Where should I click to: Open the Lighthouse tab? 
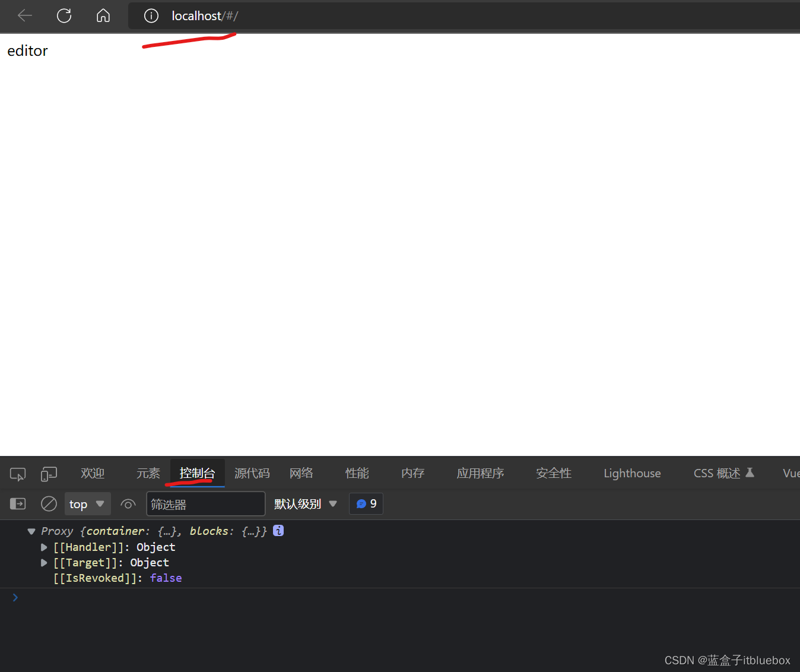pos(632,473)
